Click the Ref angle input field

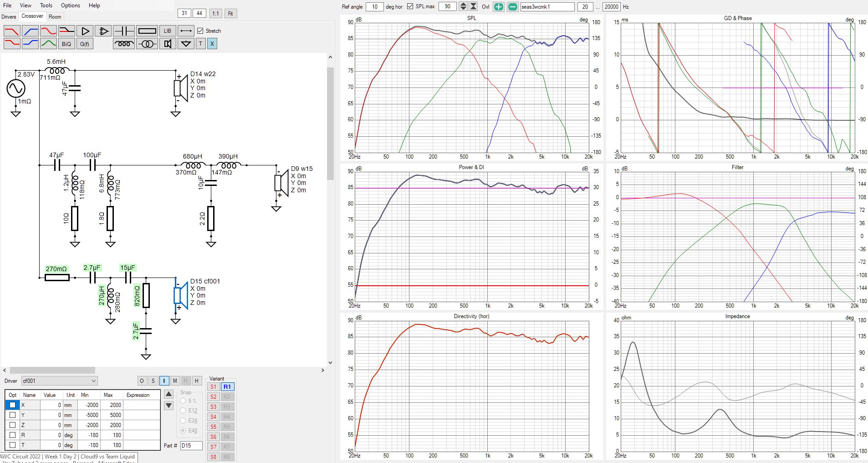click(374, 6)
